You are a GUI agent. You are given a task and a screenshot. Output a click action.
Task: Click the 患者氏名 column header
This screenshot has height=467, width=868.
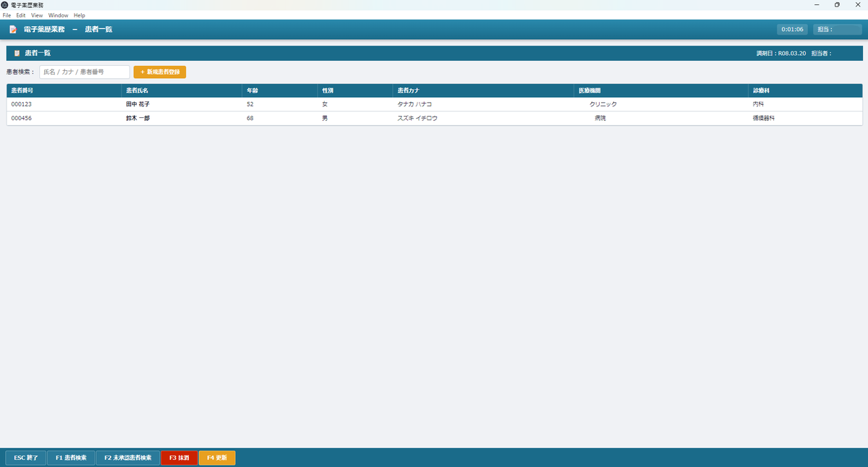pos(182,91)
